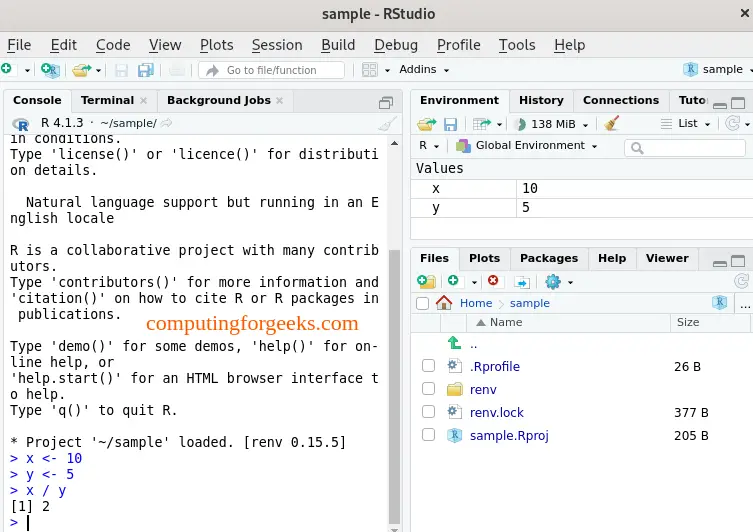
Task: Click the console scroll up arrow
Action: [394, 143]
